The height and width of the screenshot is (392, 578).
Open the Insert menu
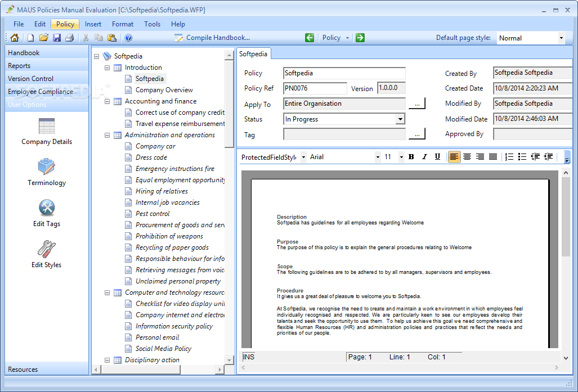click(93, 24)
